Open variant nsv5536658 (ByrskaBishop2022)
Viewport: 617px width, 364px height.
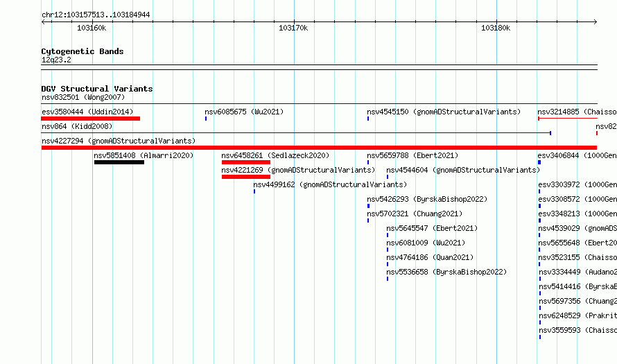(x=446, y=272)
